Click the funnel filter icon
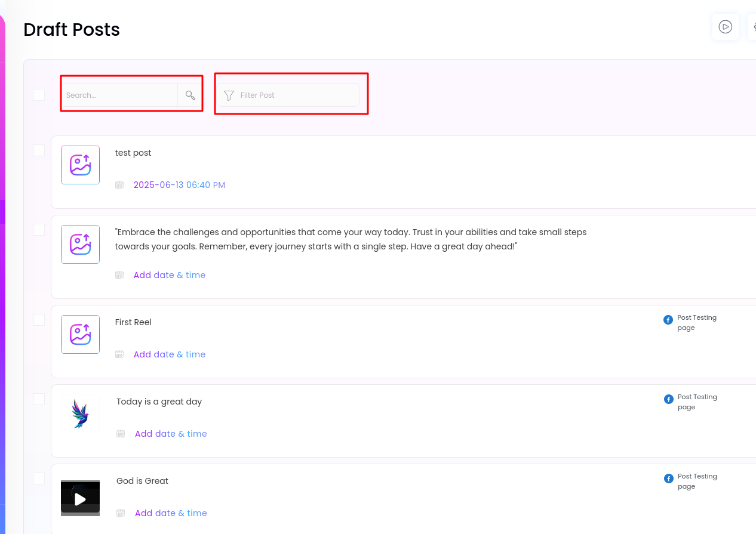 pyautogui.click(x=229, y=95)
